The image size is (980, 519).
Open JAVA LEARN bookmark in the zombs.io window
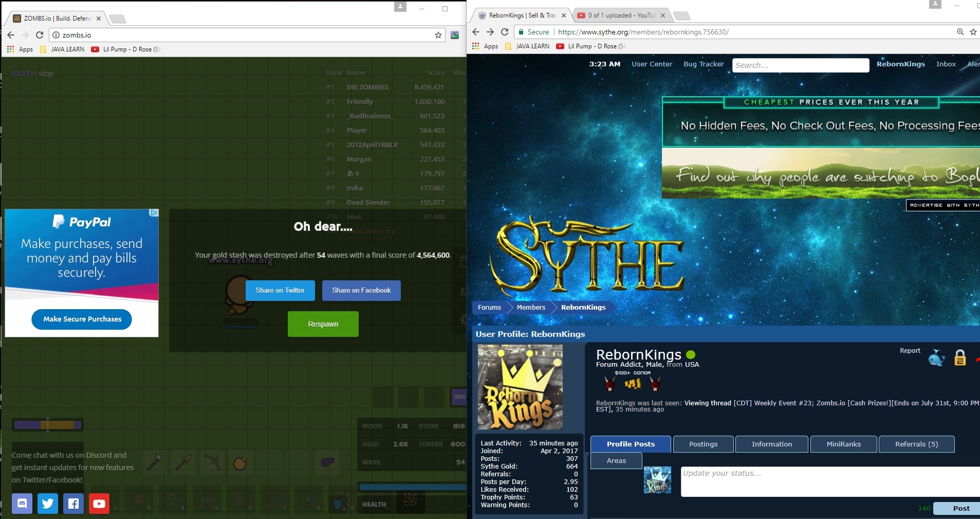pos(62,49)
